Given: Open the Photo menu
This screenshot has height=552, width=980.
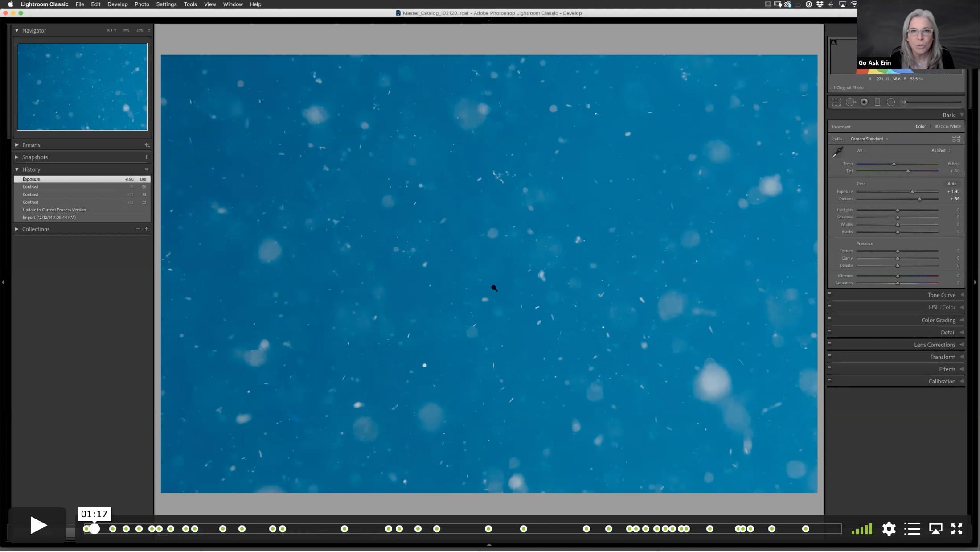Looking at the screenshot, I should tap(142, 4).
